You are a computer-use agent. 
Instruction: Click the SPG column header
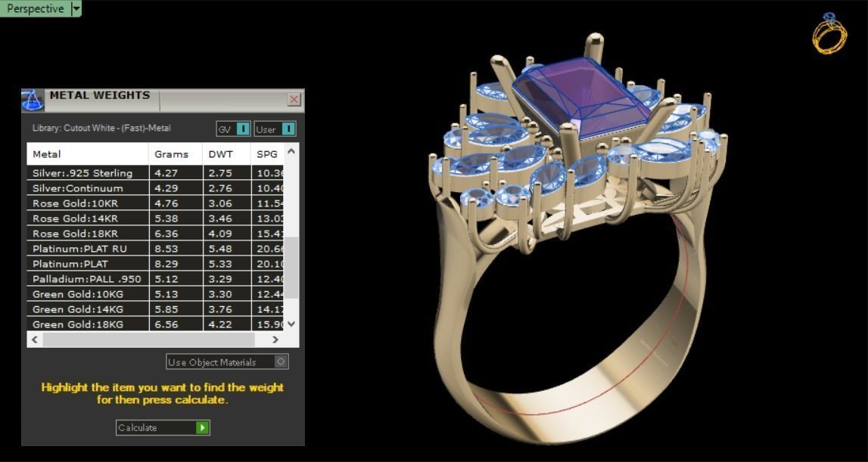pos(267,153)
